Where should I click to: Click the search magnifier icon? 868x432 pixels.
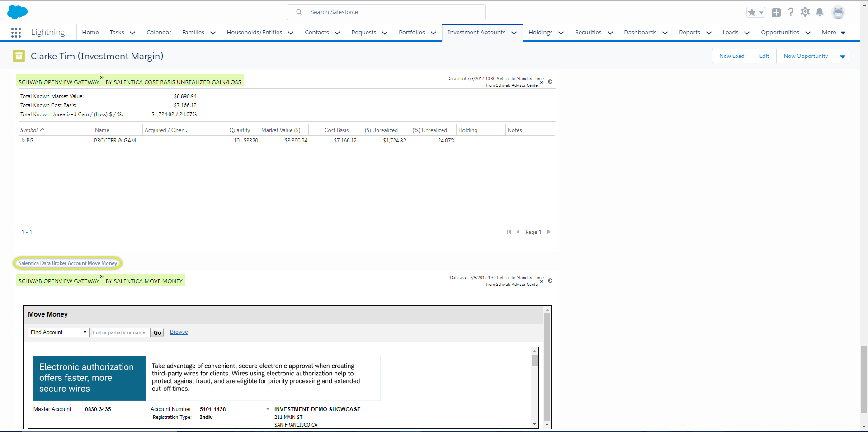point(299,12)
